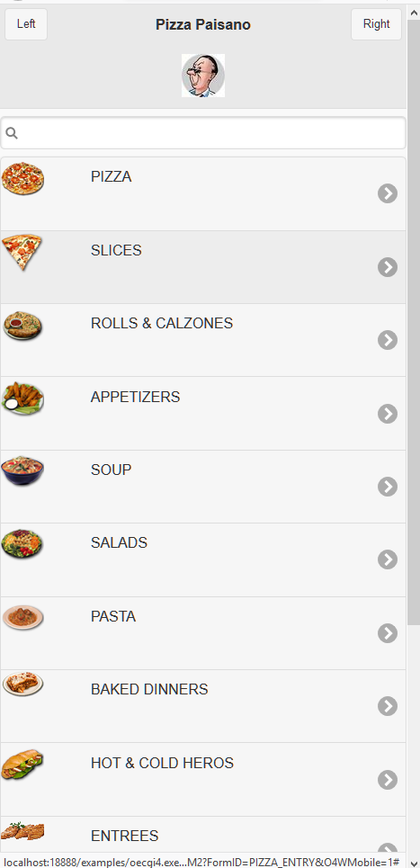The height and width of the screenshot is (868, 420).
Task: Expand the SOUP row chevron arrow
Action: pos(388,487)
